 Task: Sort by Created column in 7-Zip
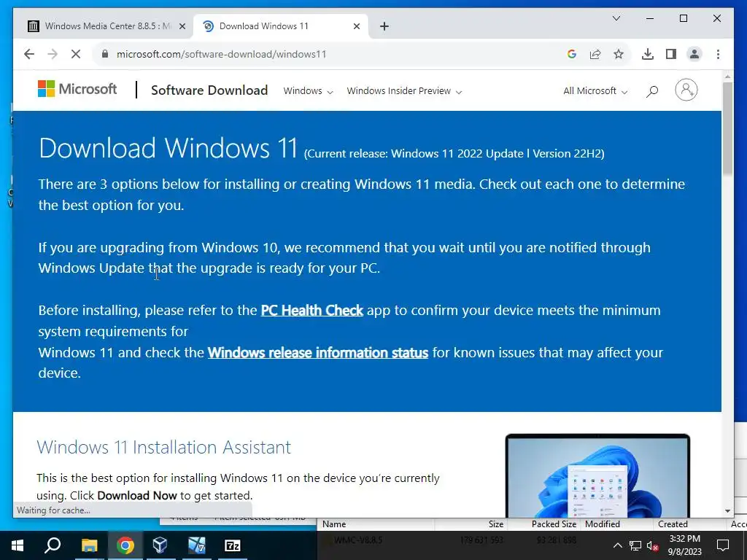[690, 524]
